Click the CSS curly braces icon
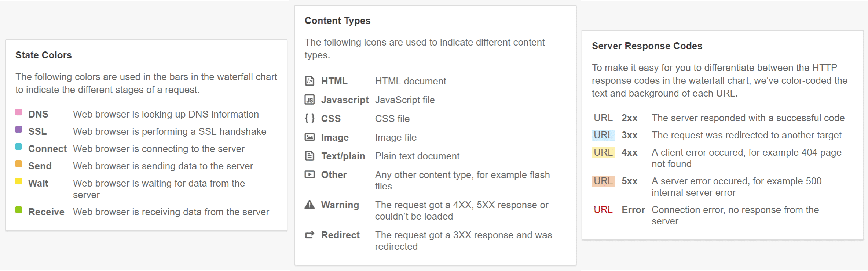 [310, 118]
